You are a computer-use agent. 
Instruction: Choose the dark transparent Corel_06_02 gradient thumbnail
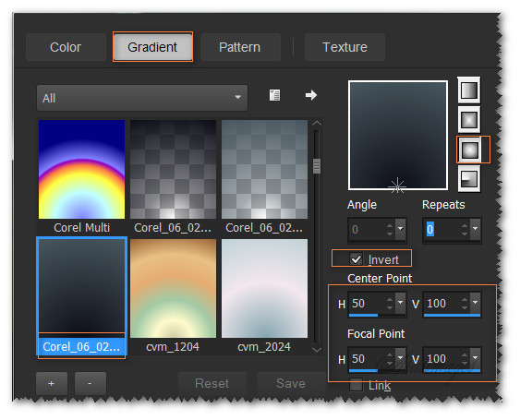click(x=173, y=170)
